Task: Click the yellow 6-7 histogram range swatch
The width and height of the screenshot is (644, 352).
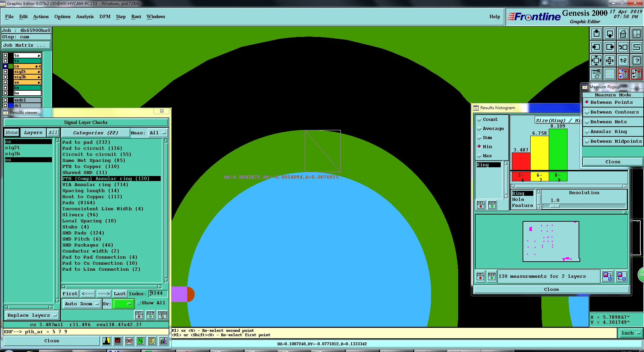Action: point(540,177)
